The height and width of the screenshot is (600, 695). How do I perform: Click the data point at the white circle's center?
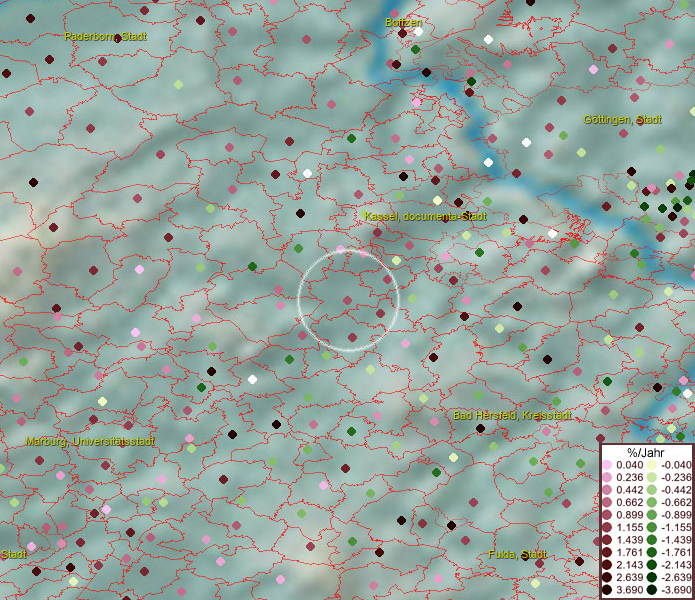tap(348, 300)
